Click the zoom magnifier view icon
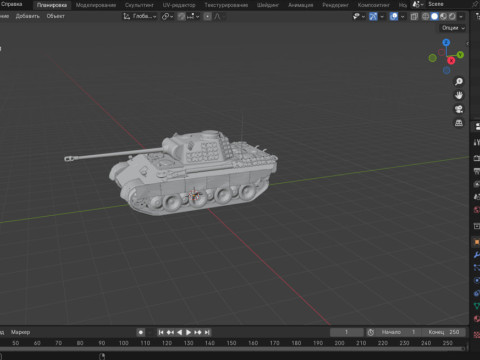The image size is (480, 360). coord(459,81)
